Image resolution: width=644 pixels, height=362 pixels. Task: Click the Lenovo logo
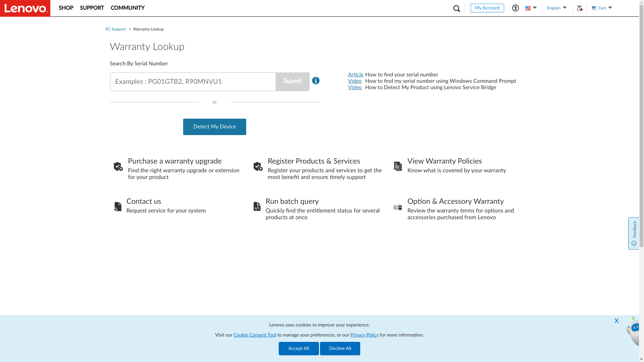25,8
